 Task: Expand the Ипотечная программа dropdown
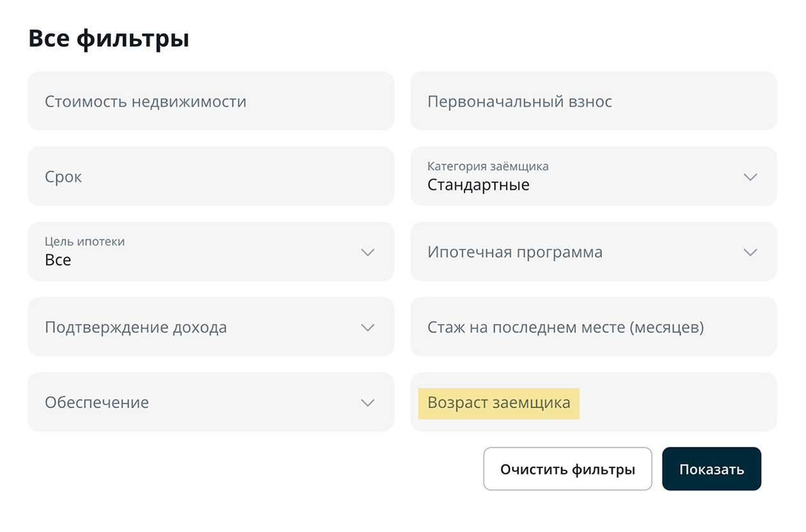coord(594,252)
